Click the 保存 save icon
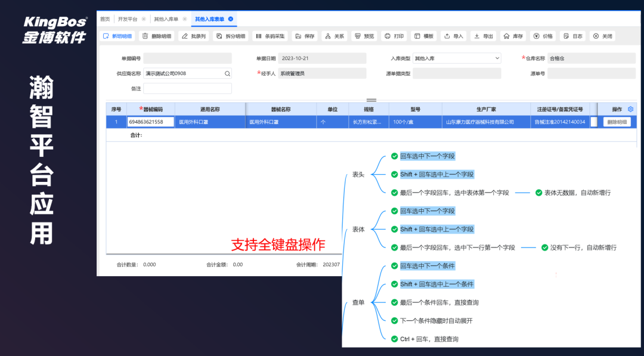 299,36
